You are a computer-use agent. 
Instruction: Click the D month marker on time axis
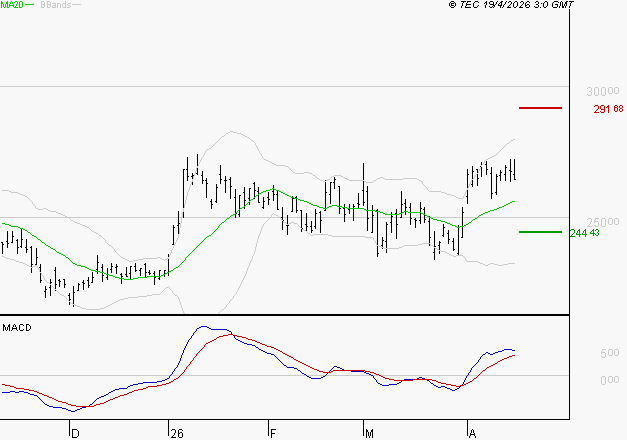click(x=75, y=433)
